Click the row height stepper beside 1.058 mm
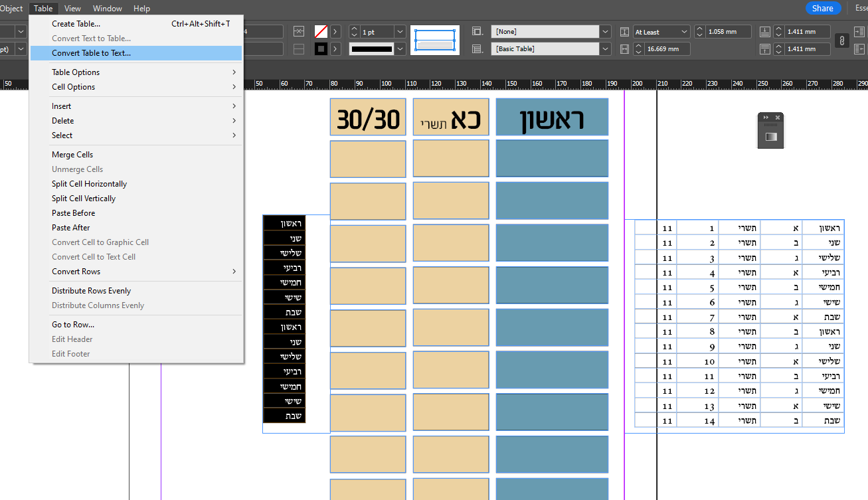This screenshot has width=868, height=500. [700, 31]
